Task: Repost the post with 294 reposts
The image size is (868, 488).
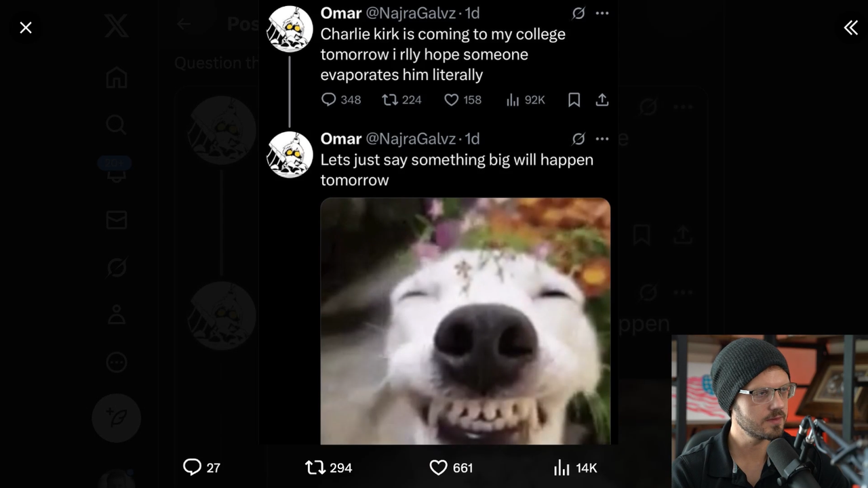Action: tap(329, 468)
